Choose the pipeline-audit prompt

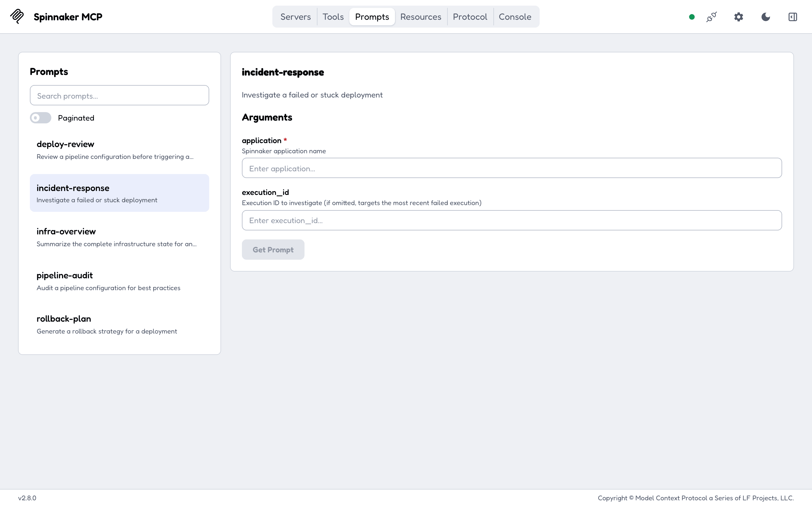(x=120, y=281)
